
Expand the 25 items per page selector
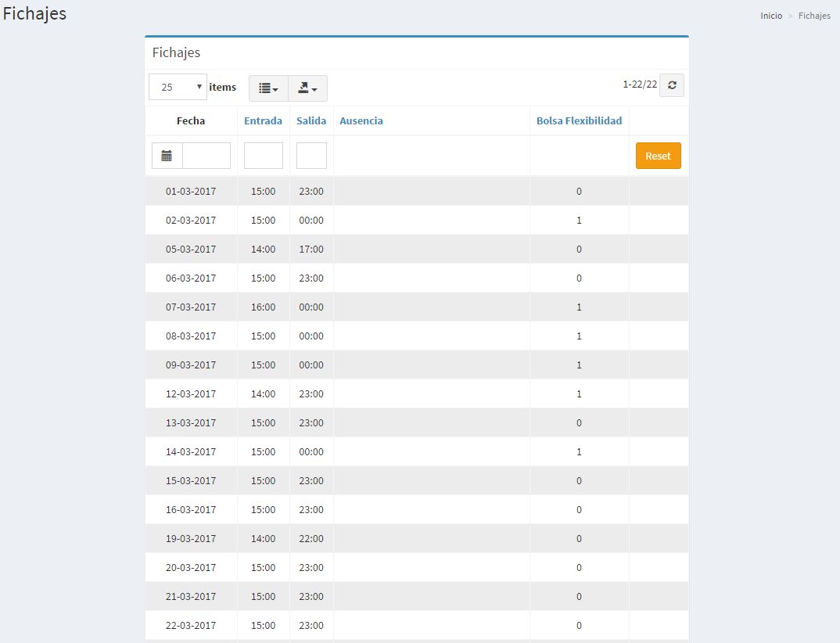pyautogui.click(x=178, y=87)
